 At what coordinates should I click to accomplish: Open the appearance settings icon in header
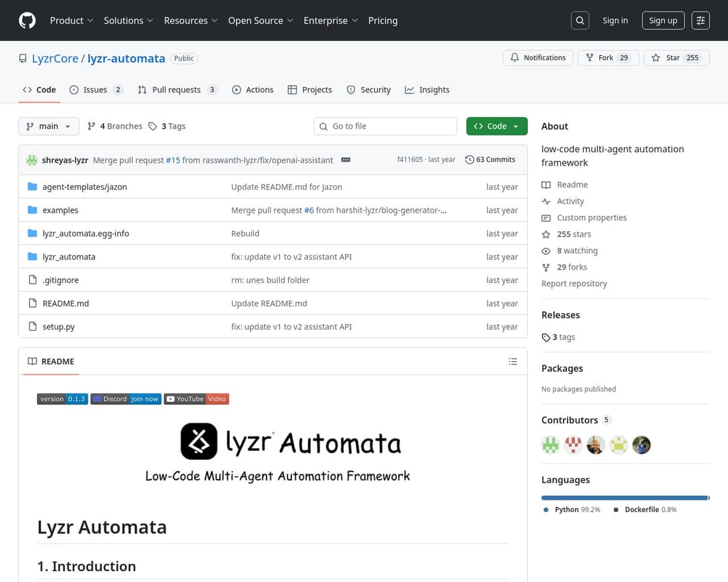pyautogui.click(x=701, y=20)
